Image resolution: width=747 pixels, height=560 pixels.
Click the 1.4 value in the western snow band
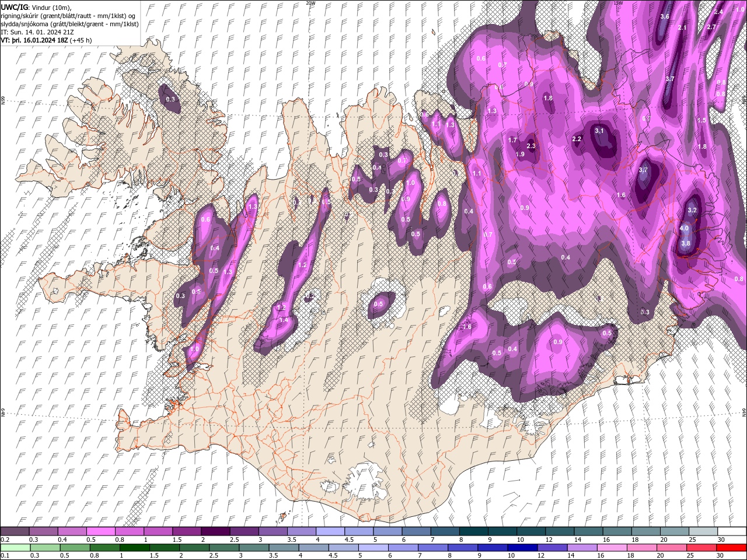[x=284, y=320]
